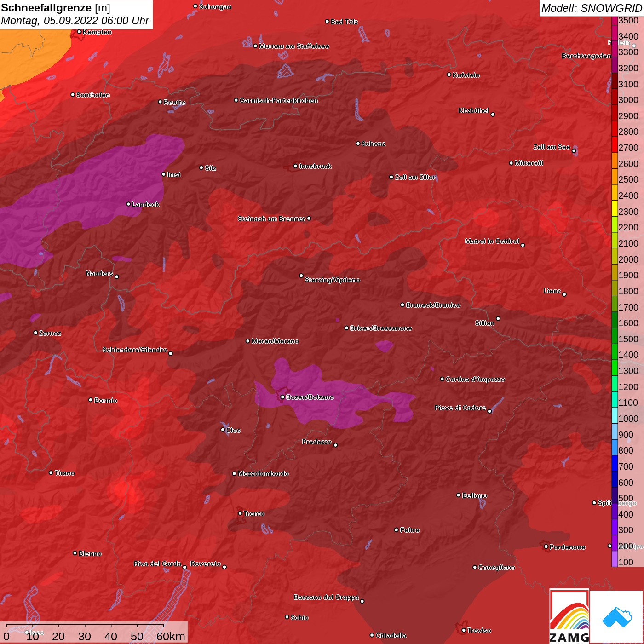Viewport: 644px width, 644px height.
Task: Click the Innsbruck city marker
Action: pyautogui.click(x=296, y=166)
